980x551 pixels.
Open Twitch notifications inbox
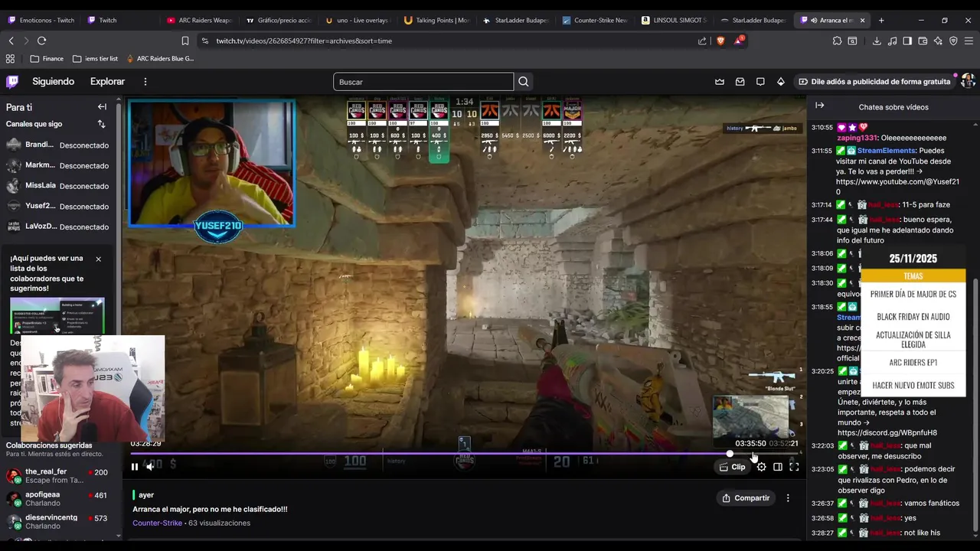tap(740, 82)
